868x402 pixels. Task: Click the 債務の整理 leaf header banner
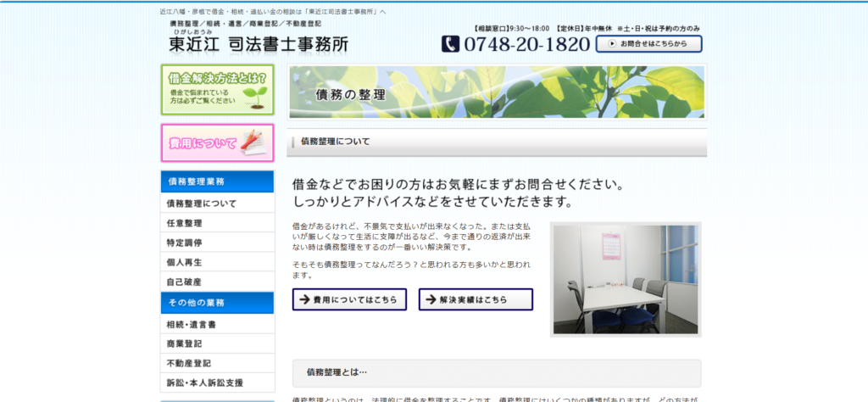(x=496, y=92)
